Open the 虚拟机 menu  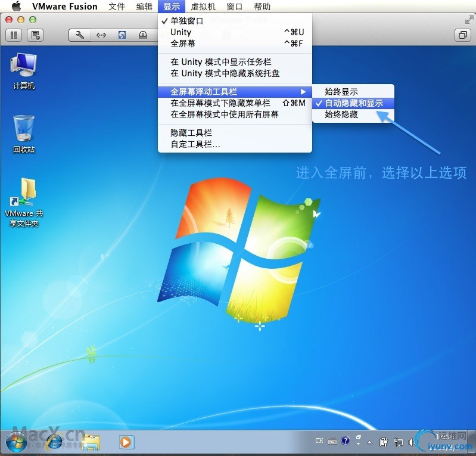[203, 7]
